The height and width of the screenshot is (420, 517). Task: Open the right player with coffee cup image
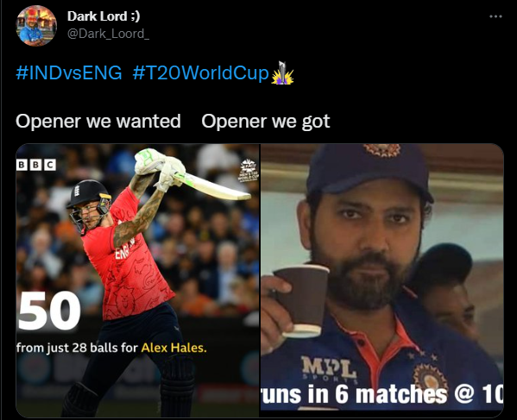tap(382, 278)
